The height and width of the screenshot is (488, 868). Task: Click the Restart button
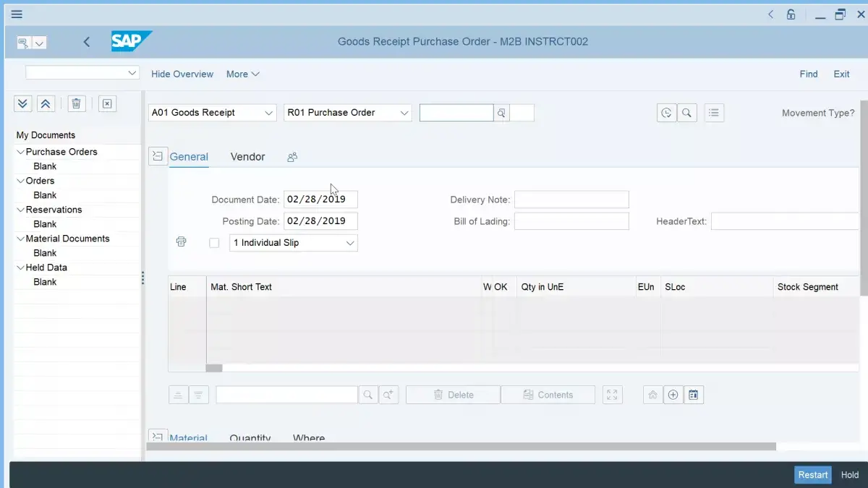click(x=813, y=475)
